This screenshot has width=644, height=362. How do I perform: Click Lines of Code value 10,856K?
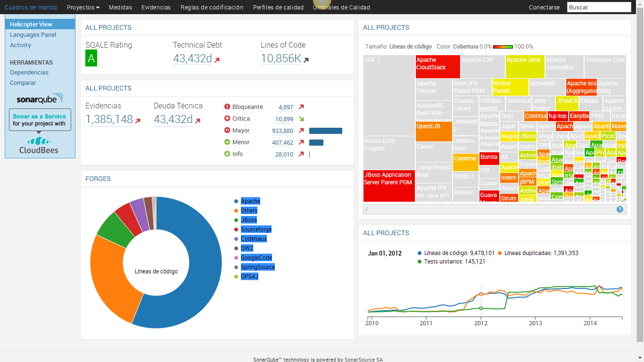[x=281, y=58]
